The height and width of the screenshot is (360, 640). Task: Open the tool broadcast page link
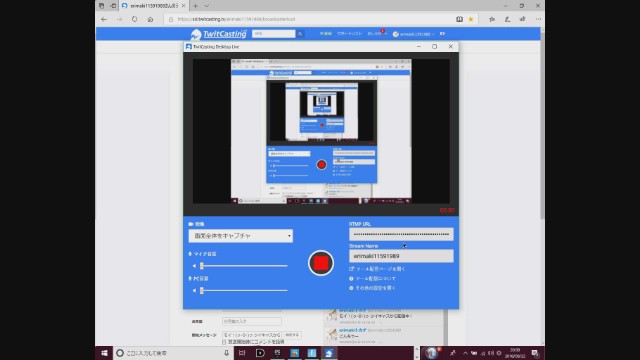click(377, 269)
